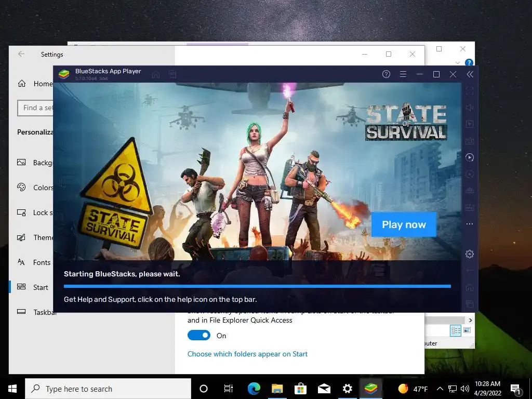This screenshot has height=399, width=532.
Task: Click the BlueStacks taskbar icon
Action: (371, 389)
